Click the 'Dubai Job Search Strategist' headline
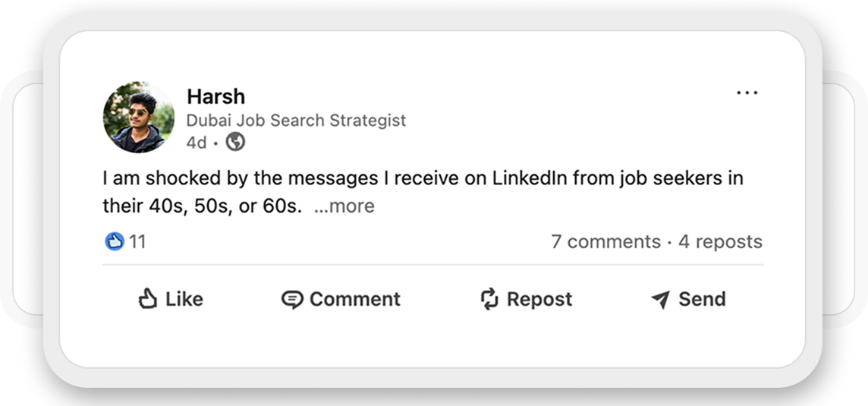Image resolution: width=868 pixels, height=406 pixels. 296,121
